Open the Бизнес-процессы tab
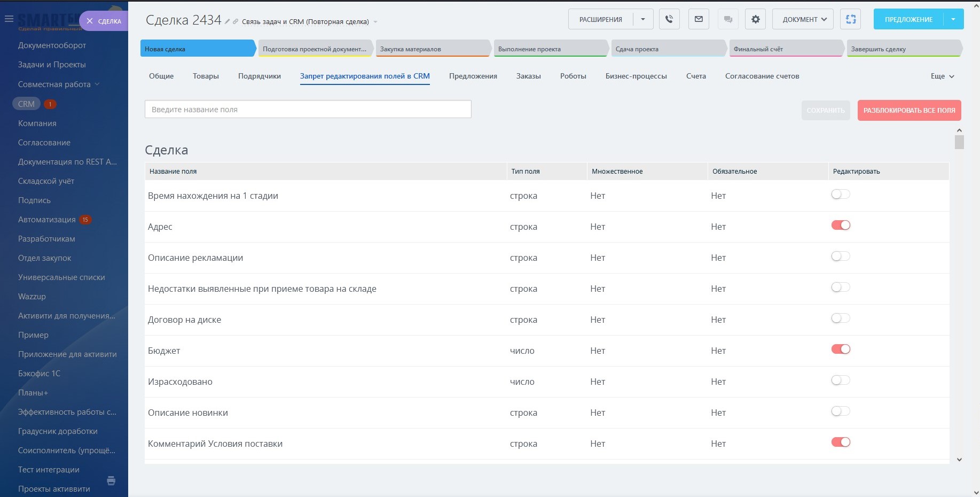 636,76
